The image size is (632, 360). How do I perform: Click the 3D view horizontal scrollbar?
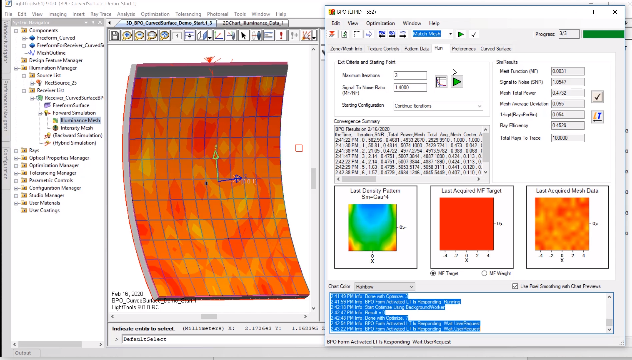click(209, 316)
